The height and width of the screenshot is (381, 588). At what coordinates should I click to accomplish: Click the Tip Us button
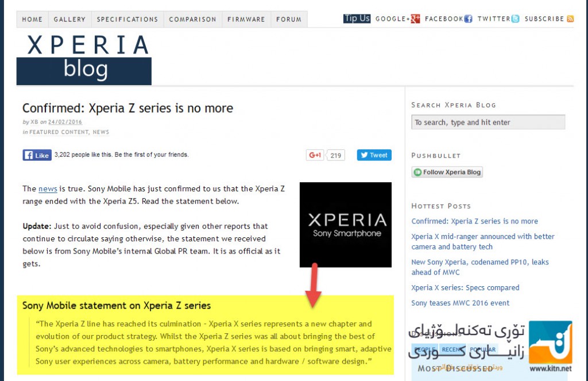(x=357, y=18)
